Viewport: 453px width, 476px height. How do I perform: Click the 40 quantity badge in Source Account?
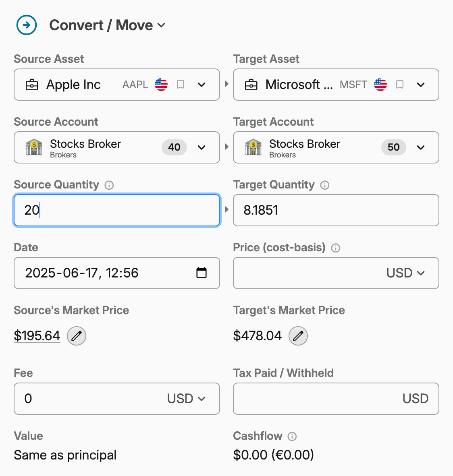174,147
